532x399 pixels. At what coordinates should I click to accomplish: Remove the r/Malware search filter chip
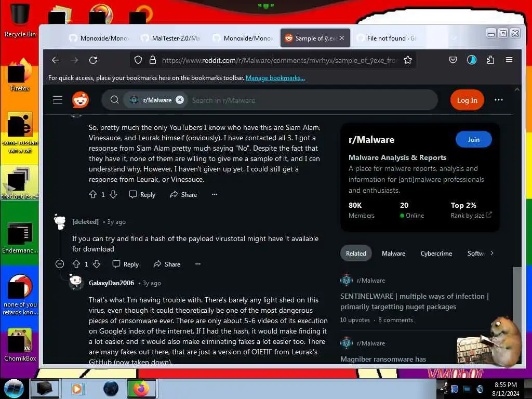click(180, 100)
